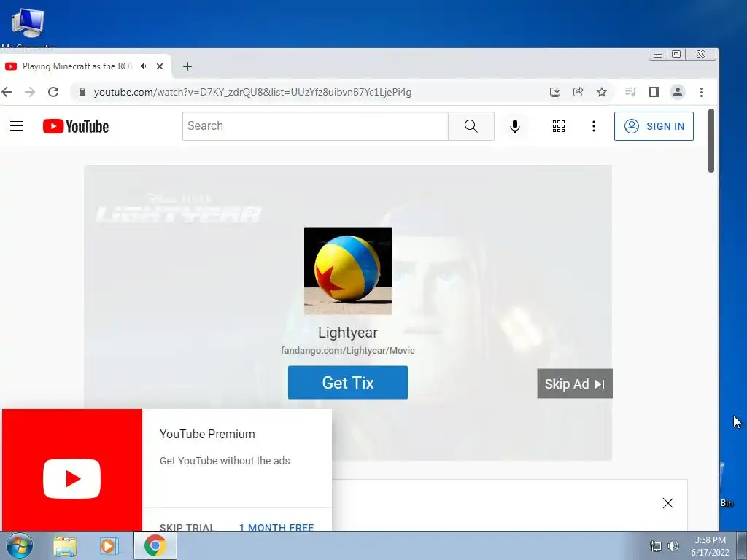Image resolution: width=747 pixels, height=560 pixels.
Task: Skip the ad with Skip Ad button
Action: coord(575,384)
